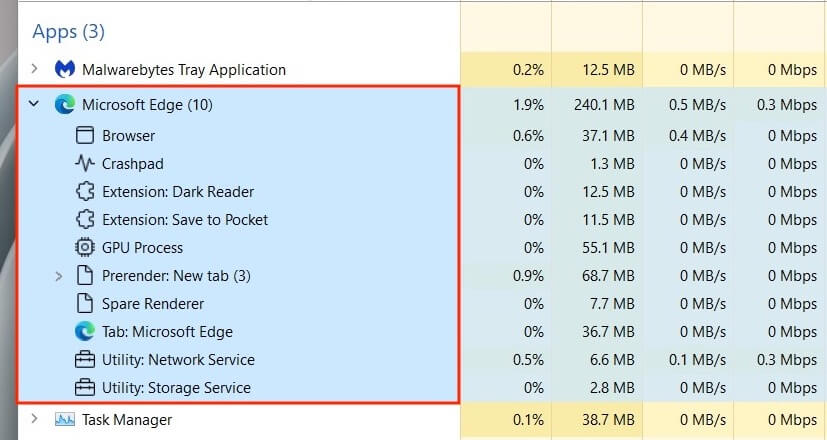The image size is (827, 440).
Task: Click the Network Service briefcase icon
Action: tap(84, 359)
